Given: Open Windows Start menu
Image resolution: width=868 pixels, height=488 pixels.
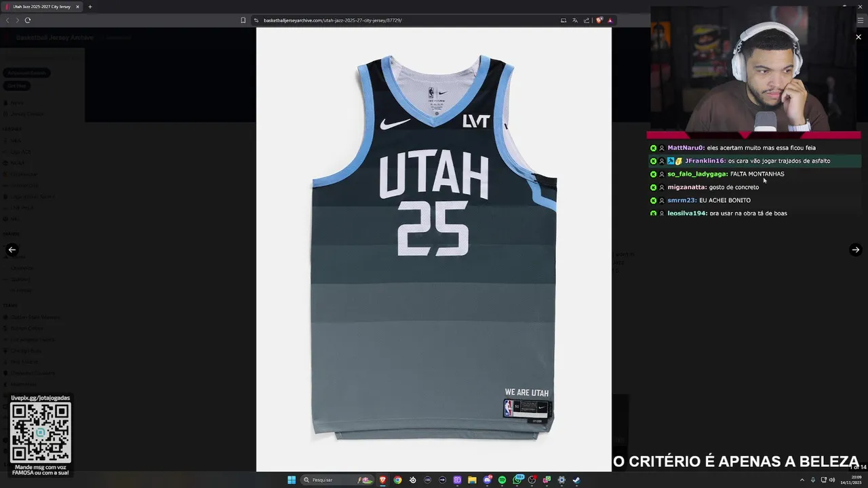Looking at the screenshot, I should 292,480.
